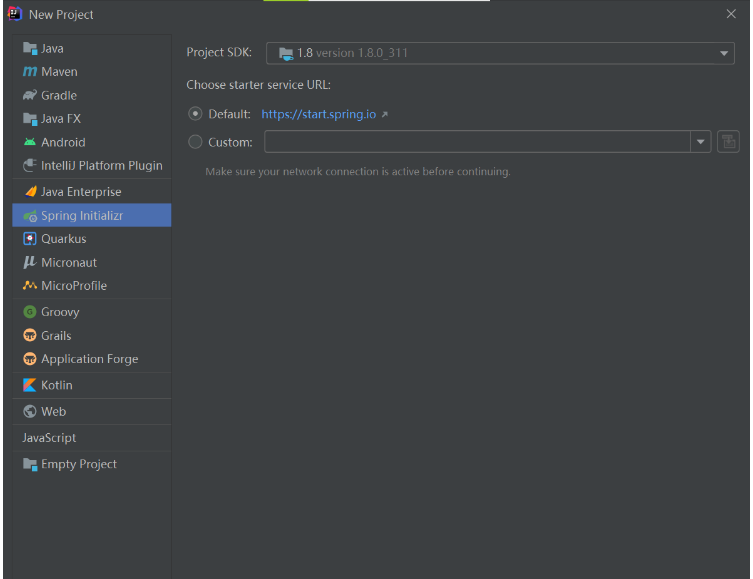Click into the Custom URL text field
Screen dimensions: 753x579
pyautogui.click(x=476, y=142)
